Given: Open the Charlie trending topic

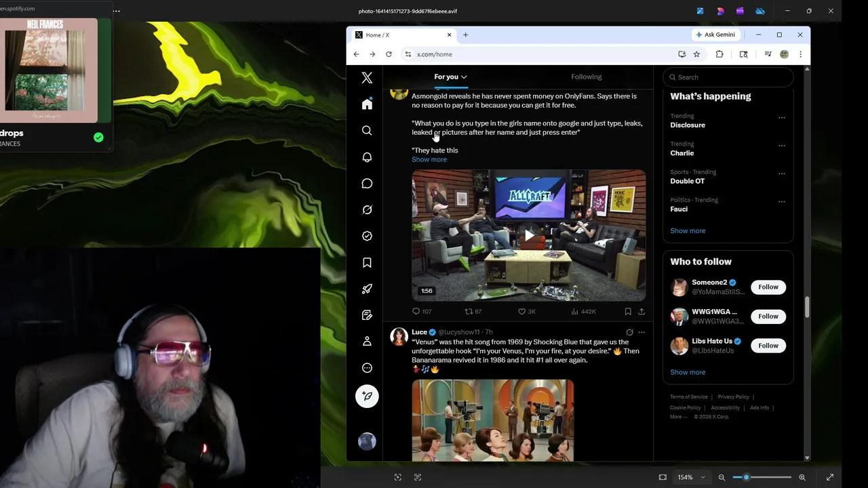Looking at the screenshot, I should pyautogui.click(x=682, y=153).
